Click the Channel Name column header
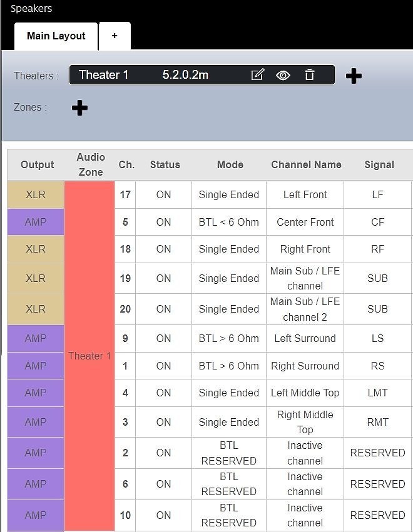The width and height of the screenshot is (413, 532). (306, 165)
